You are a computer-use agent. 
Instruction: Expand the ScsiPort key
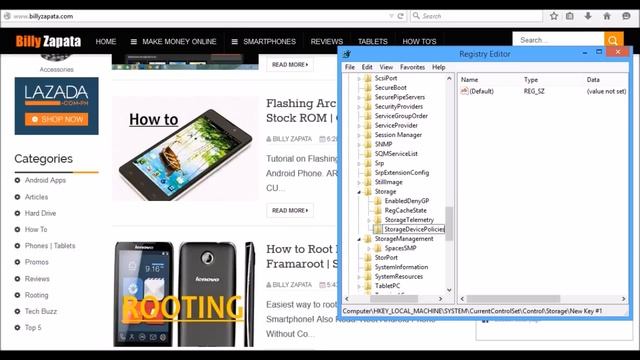(359, 78)
